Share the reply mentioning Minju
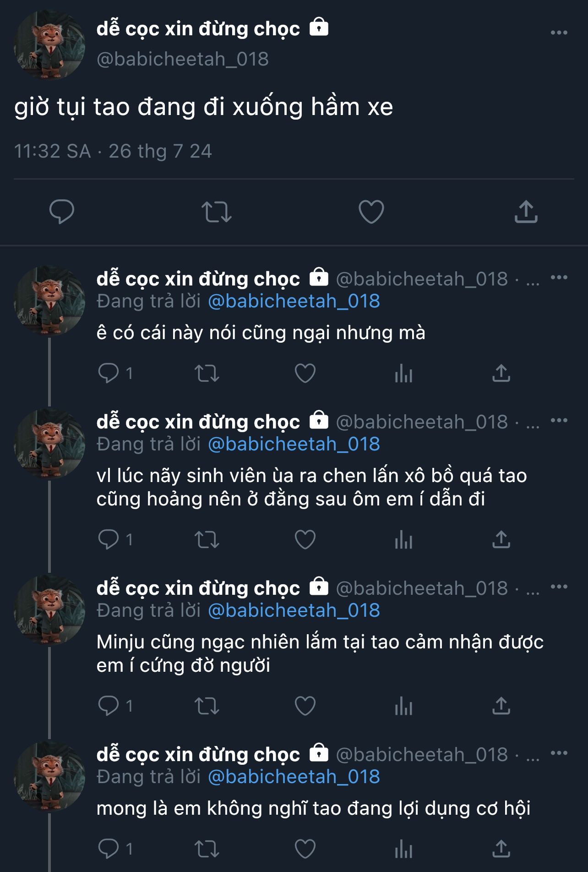Viewport: 588px width, 872px height. click(x=501, y=706)
